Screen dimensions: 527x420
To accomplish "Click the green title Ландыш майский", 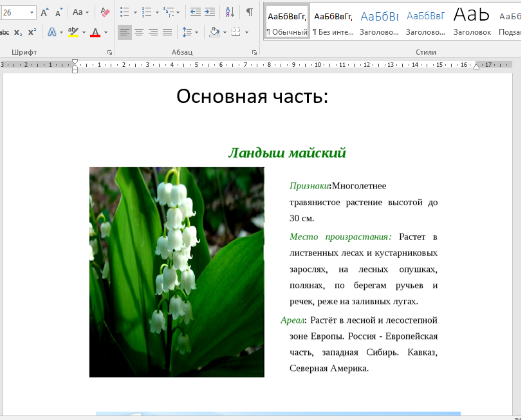I will coord(287,153).
